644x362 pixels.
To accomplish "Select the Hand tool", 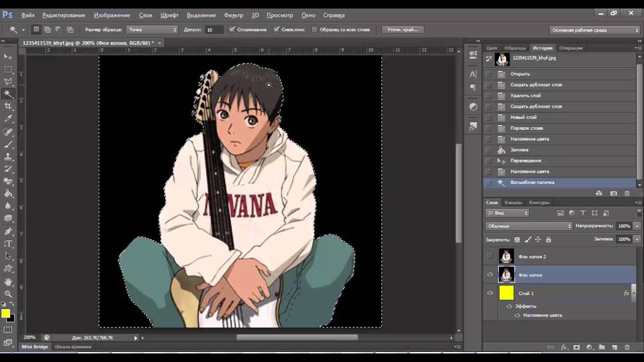I will [x=8, y=282].
